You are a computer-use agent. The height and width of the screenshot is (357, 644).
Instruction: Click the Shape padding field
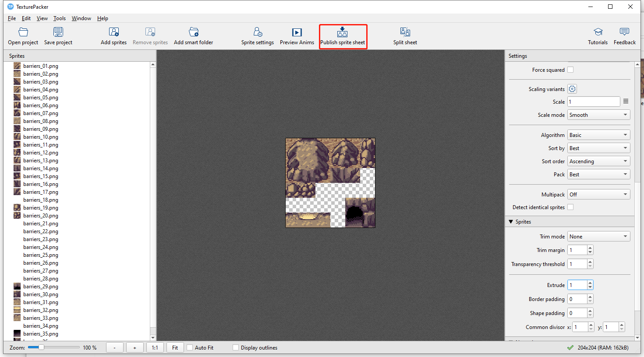coord(577,313)
